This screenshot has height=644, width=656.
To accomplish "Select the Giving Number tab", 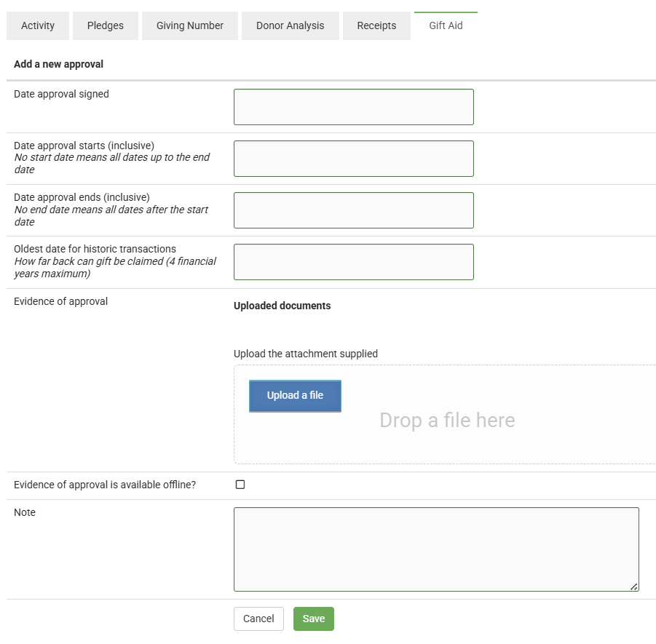I will pos(190,26).
